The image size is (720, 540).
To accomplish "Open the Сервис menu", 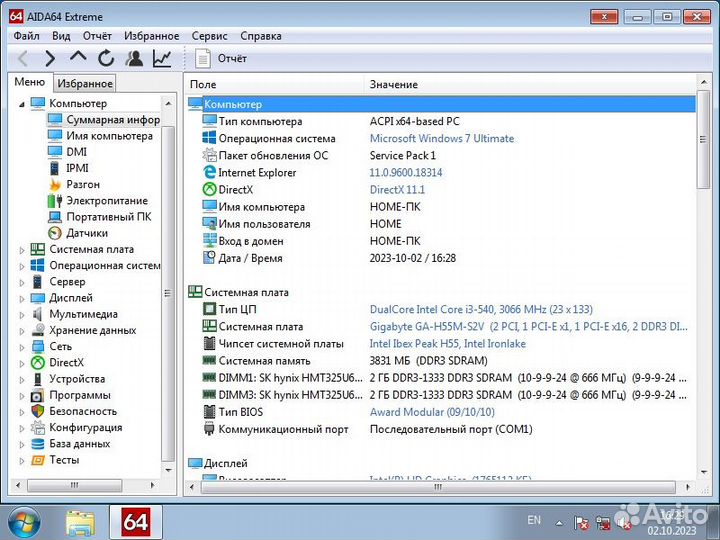I will click(209, 36).
